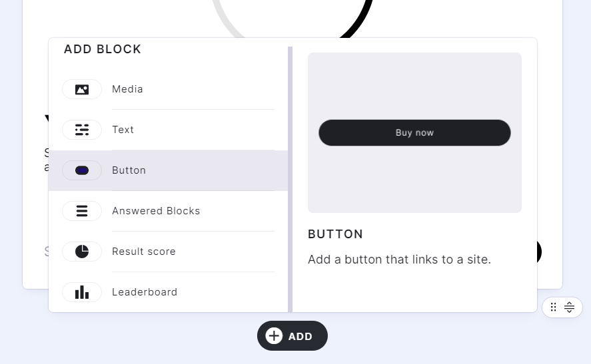Select the Leaderboard block option
Screen dimensions: 591x364
point(145,292)
